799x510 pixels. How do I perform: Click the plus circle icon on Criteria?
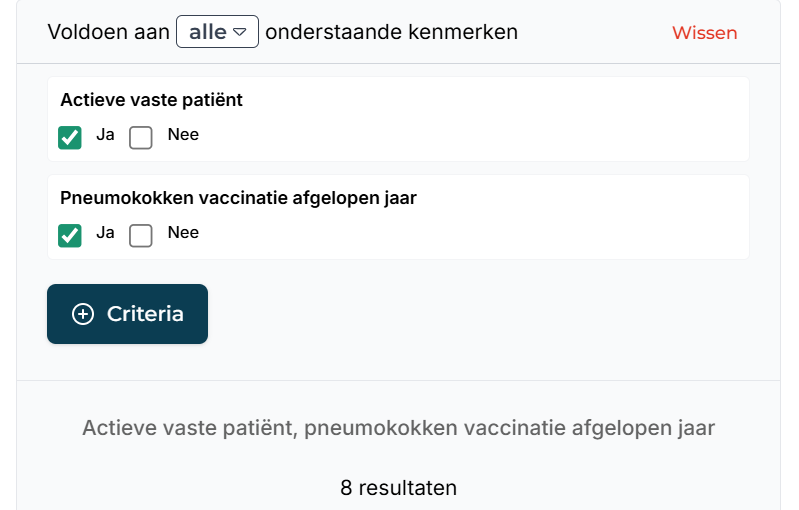tap(83, 314)
